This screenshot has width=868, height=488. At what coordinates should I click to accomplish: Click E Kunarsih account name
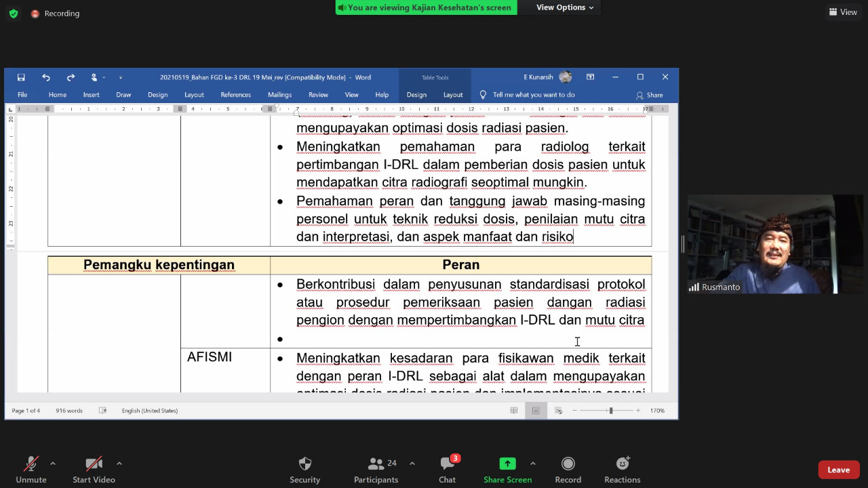[x=538, y=77]
